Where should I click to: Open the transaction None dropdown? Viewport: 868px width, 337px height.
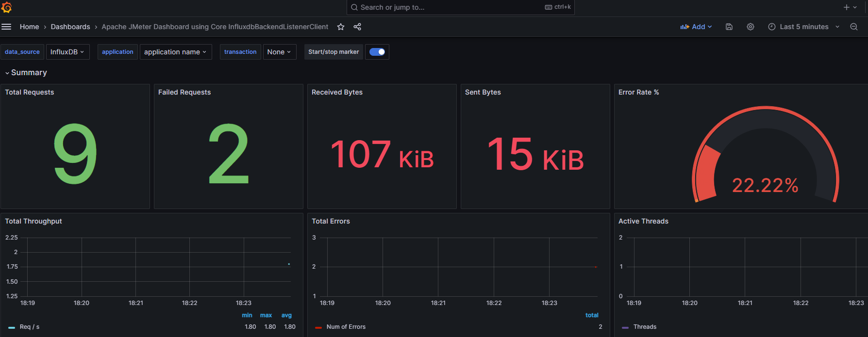[x=280, y=52]
